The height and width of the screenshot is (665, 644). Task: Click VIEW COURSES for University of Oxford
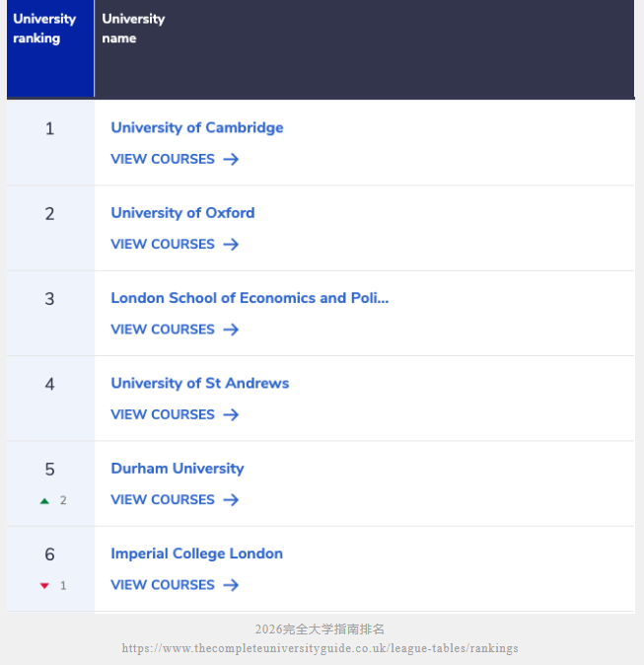[x=163, y=245]
